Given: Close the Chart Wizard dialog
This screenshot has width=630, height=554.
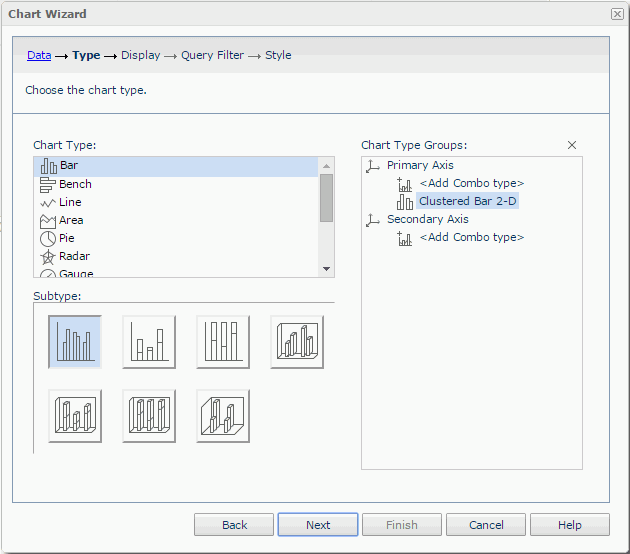Looking at the screenshot, I should [617, 14].
